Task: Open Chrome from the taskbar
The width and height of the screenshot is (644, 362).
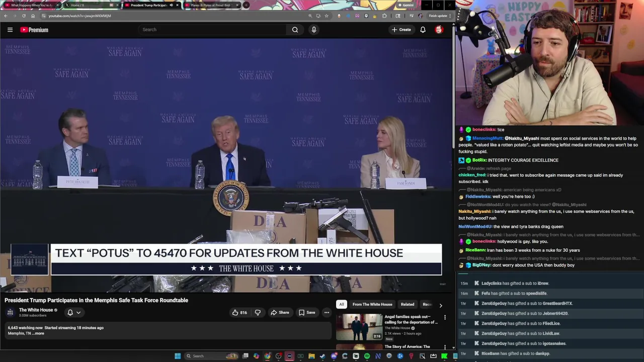Action: click(x=267, y=356)
